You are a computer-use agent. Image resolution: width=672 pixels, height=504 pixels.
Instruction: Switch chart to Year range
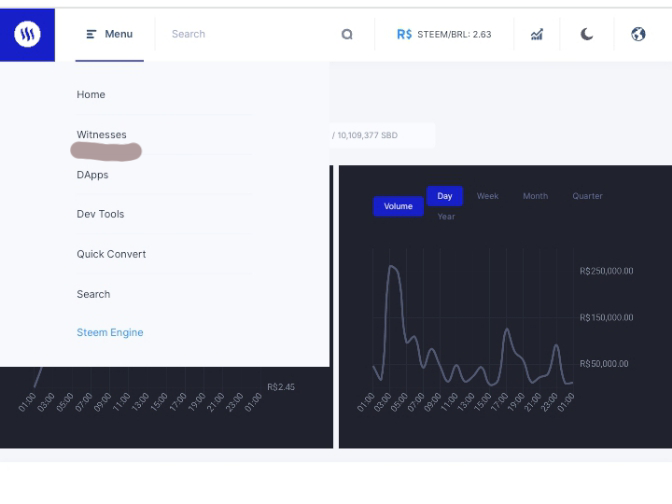(446, 216)
